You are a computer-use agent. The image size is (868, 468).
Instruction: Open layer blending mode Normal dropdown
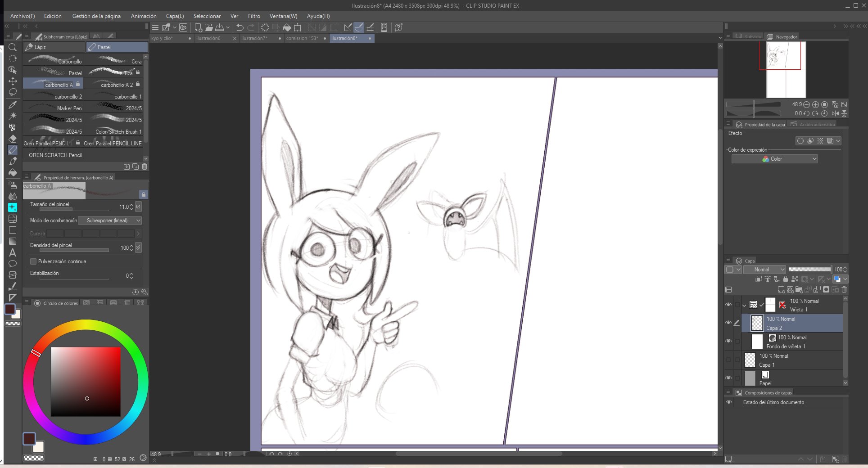764,270
